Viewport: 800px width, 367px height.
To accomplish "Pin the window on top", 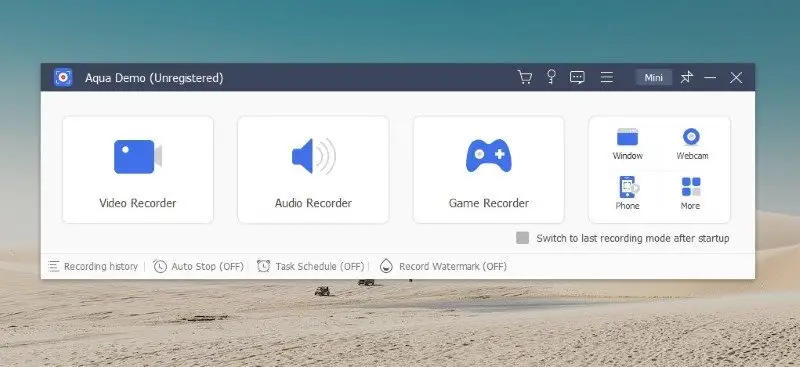I will [687, 77].
